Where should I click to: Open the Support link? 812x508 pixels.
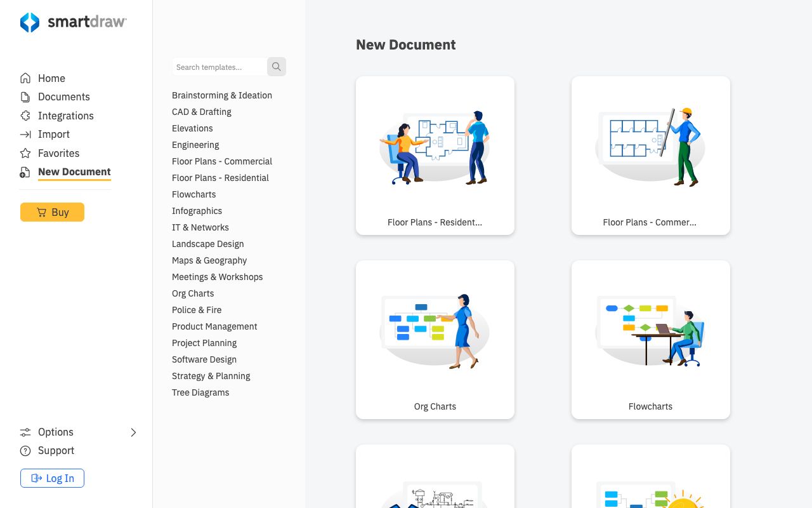tap(56, 450)
